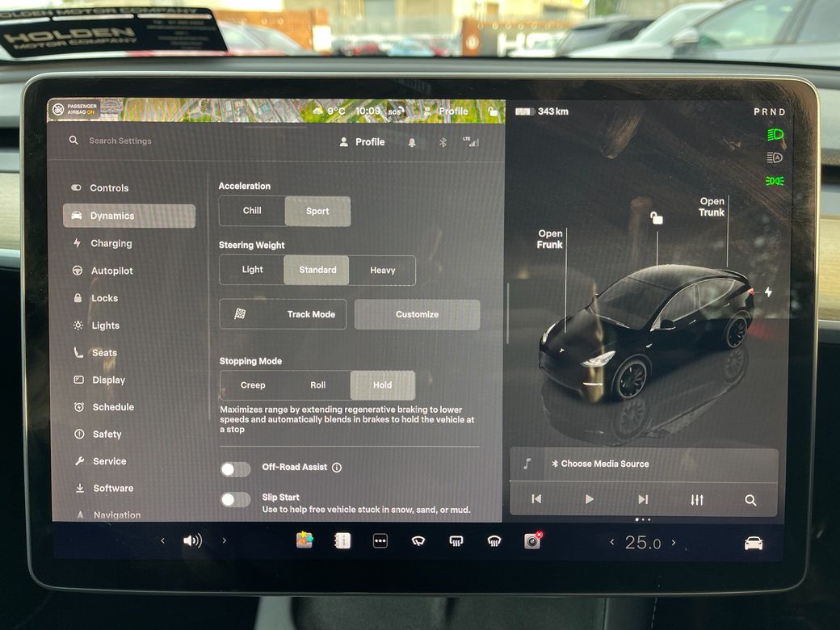Tap the 25.0 cabin temperature control

point(643,542)
